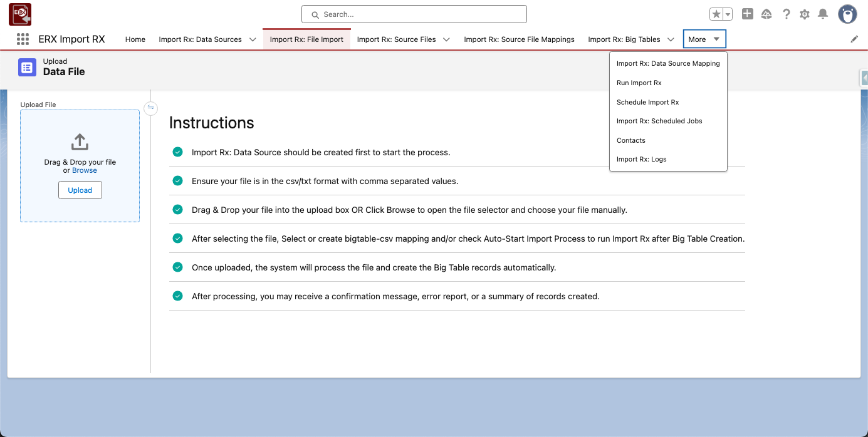868x437 pixels.
Task: Expand the Big Tables tab chevron
Action: 671,39
